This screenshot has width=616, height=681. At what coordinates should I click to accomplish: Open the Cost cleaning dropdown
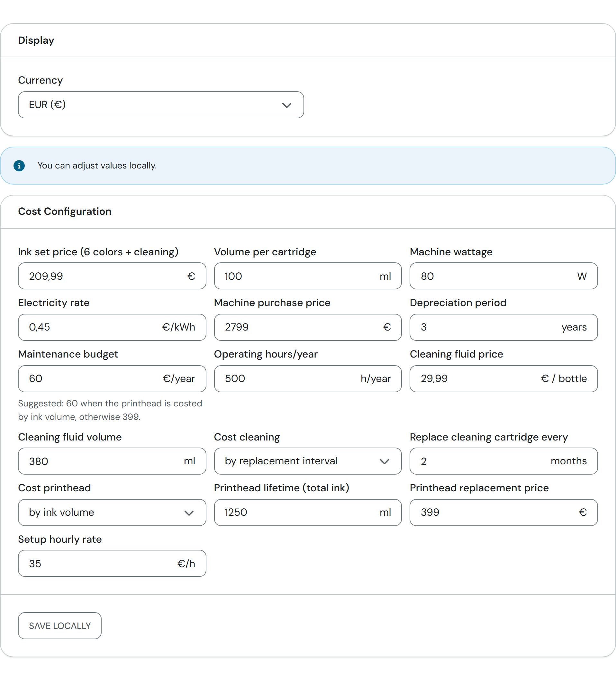(308, 461)
